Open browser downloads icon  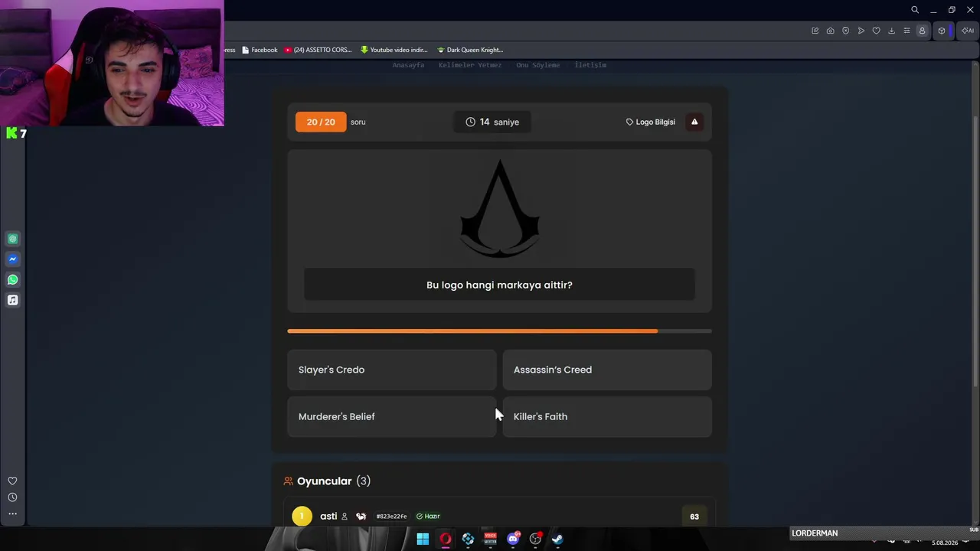click(x=891, y=31)
